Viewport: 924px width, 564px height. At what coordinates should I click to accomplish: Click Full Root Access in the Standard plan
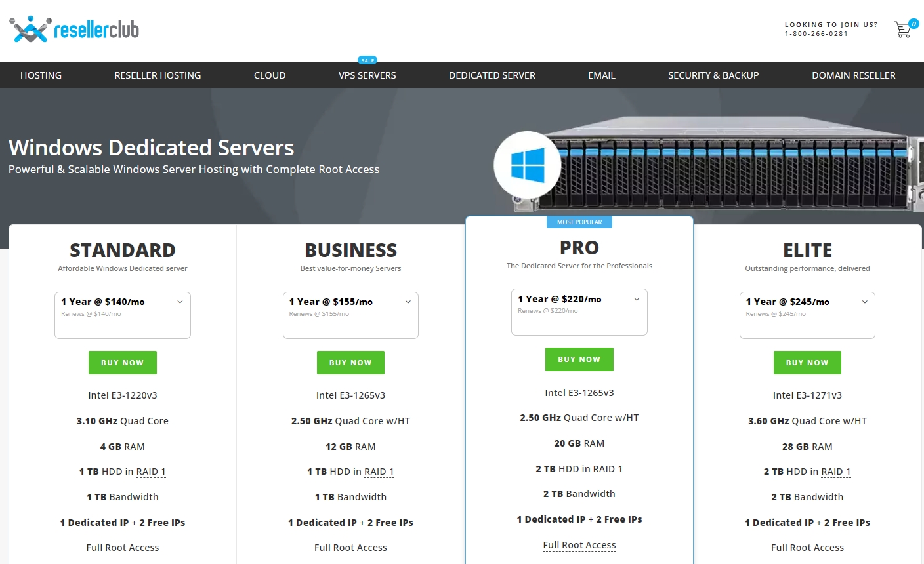(123, 548)
